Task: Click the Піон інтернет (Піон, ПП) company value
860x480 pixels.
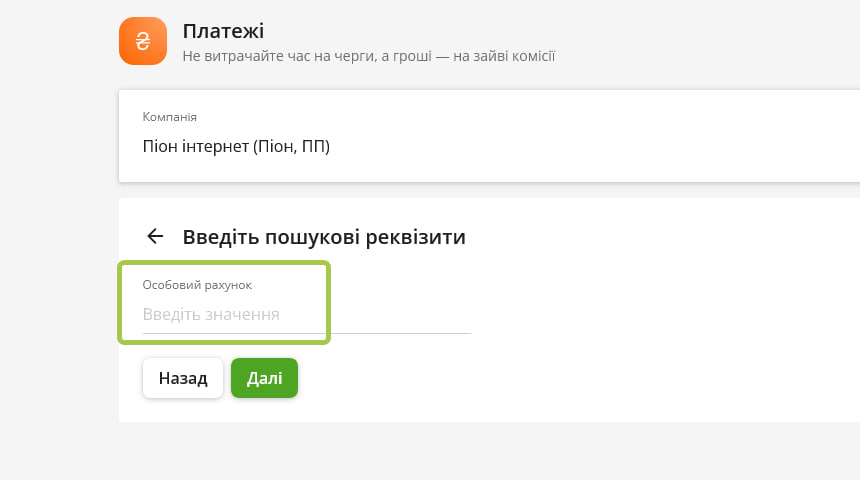Action: click(x=236, y=146)
